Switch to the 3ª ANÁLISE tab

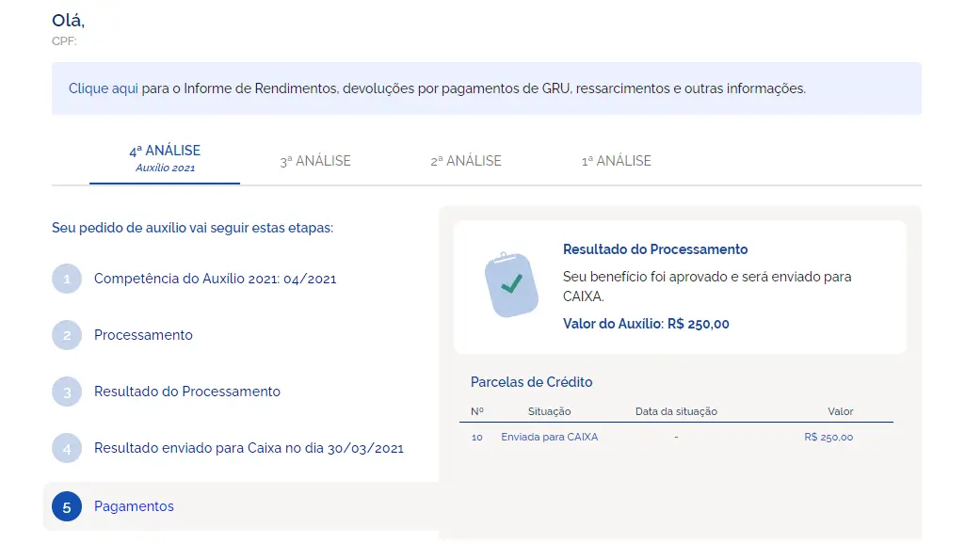pos(315,160)
